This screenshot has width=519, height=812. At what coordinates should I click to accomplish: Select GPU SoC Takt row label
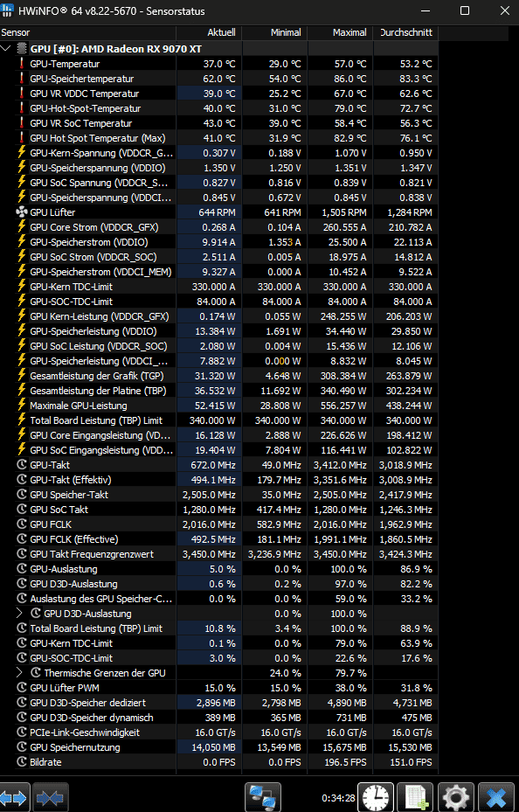coord(59,510)
